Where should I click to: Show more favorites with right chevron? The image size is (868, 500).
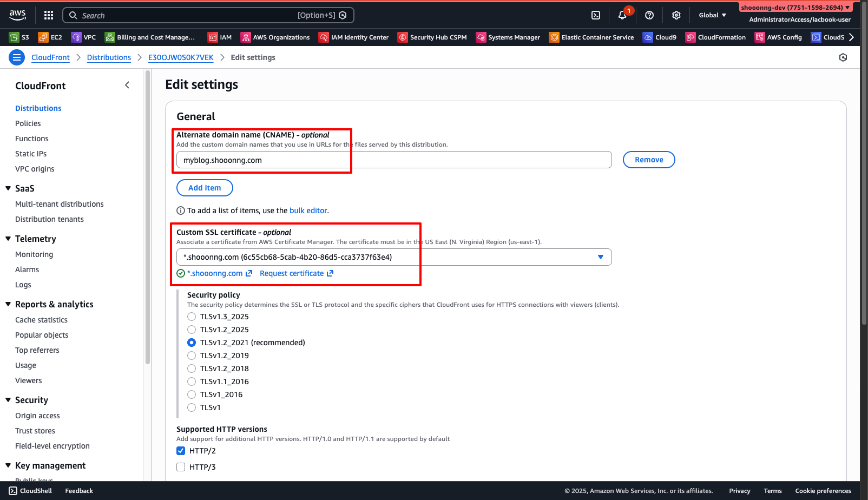(851, 37)
